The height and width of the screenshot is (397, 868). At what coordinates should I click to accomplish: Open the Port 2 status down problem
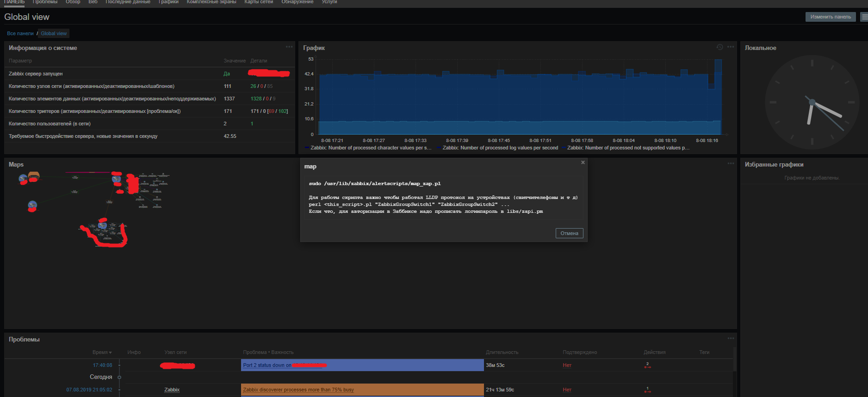tap(267, 365)
